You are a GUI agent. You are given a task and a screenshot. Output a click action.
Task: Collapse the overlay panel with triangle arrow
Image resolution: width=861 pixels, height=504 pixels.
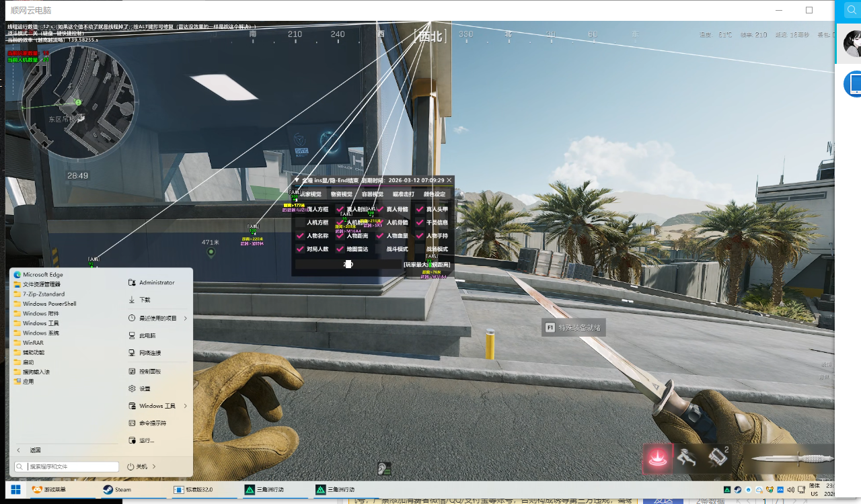click(297, 180)
